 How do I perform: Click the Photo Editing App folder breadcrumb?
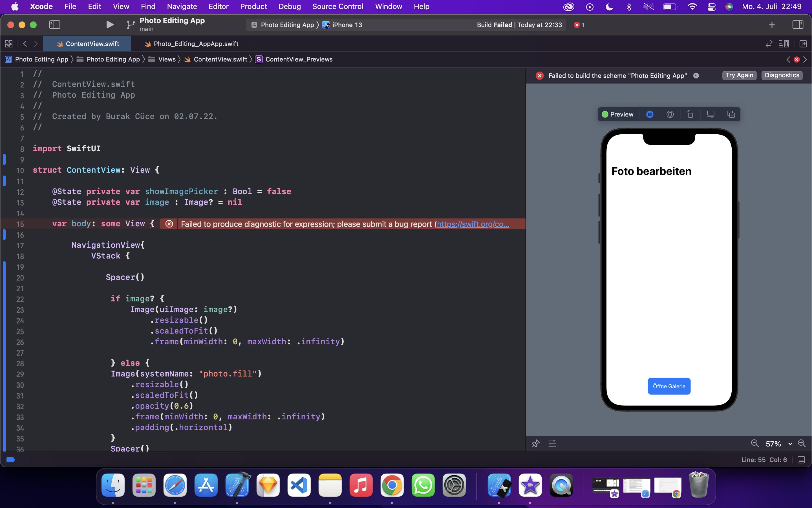tap(108, 59)
